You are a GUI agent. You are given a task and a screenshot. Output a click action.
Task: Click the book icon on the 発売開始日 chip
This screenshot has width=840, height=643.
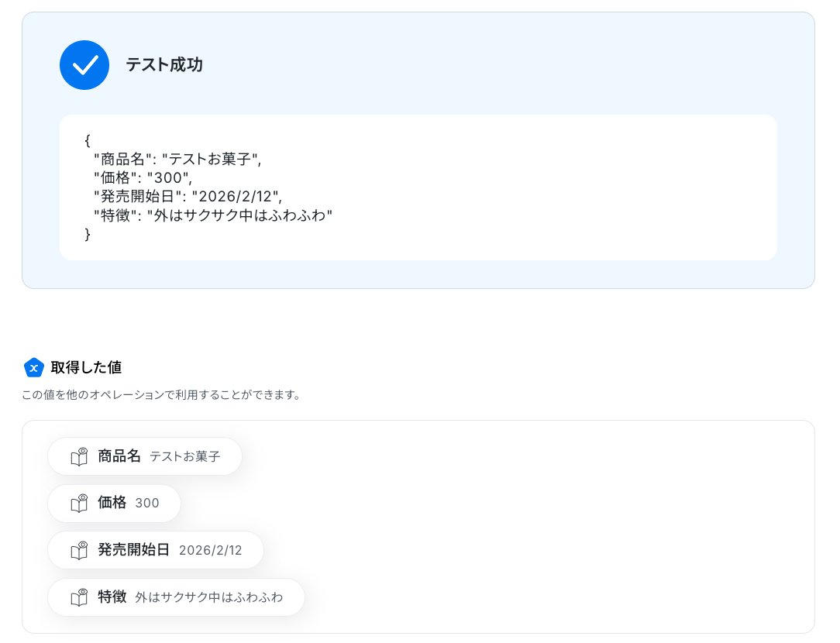(79, 551)
